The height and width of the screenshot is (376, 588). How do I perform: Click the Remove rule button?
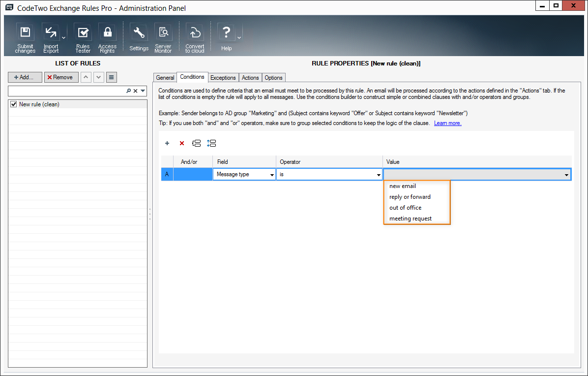(x=61, y=77)
